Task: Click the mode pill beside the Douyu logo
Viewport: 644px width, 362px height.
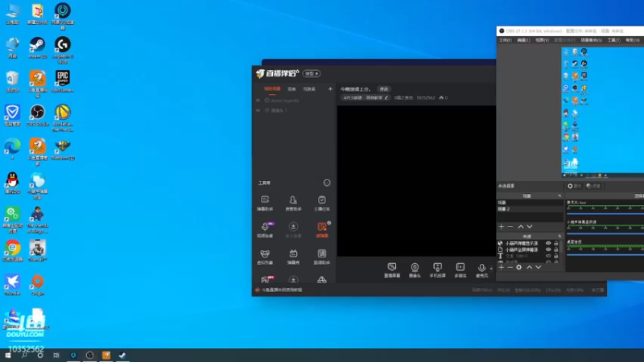Action: [x=312, y=73]
